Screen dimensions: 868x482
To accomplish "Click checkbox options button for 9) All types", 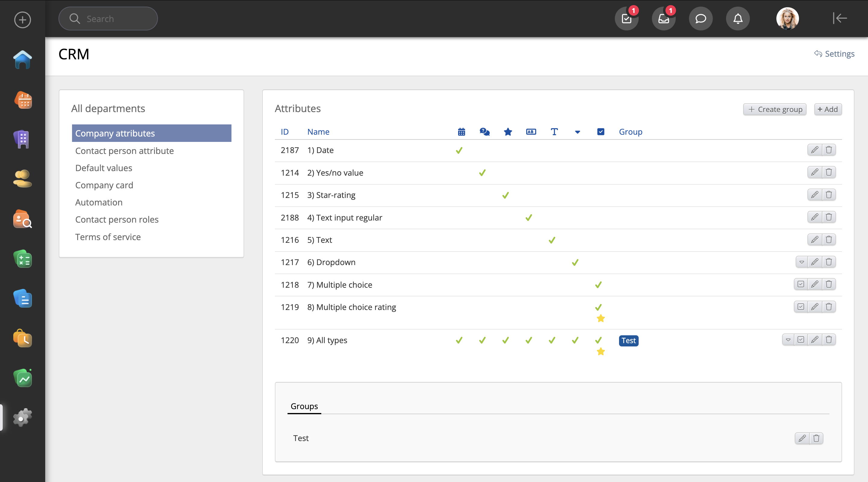I will [800, 340].
